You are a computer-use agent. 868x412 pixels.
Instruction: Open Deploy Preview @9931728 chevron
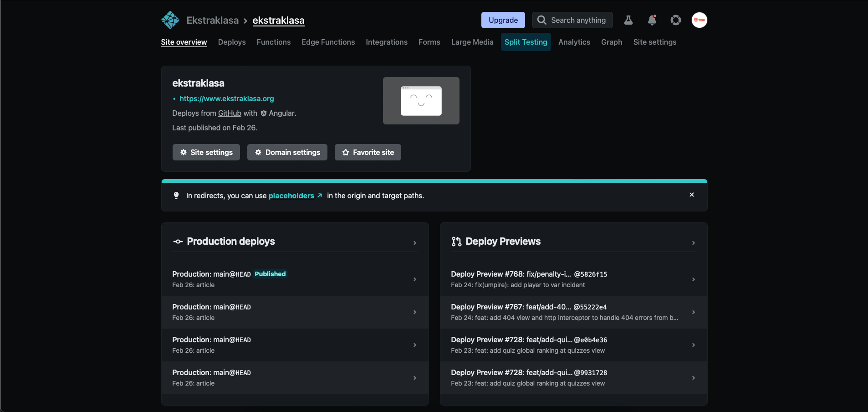(694, 378)
